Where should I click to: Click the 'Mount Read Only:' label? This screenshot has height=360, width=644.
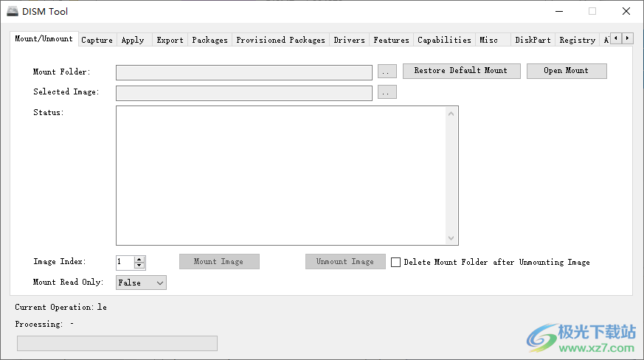coord(68,282)
